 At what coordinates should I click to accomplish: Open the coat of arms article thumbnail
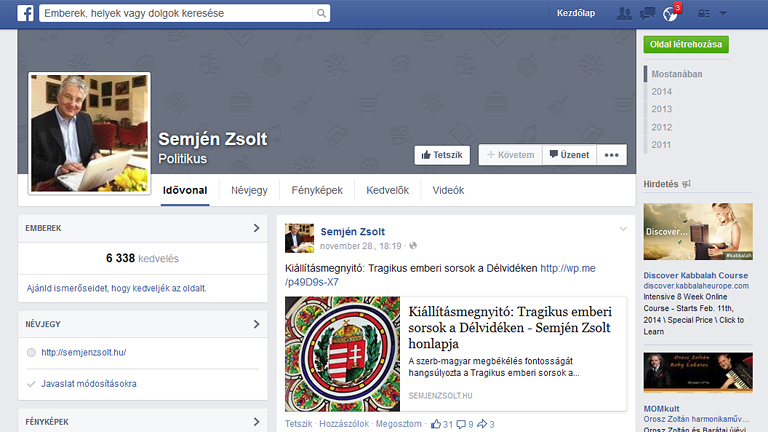click(342, 354)
